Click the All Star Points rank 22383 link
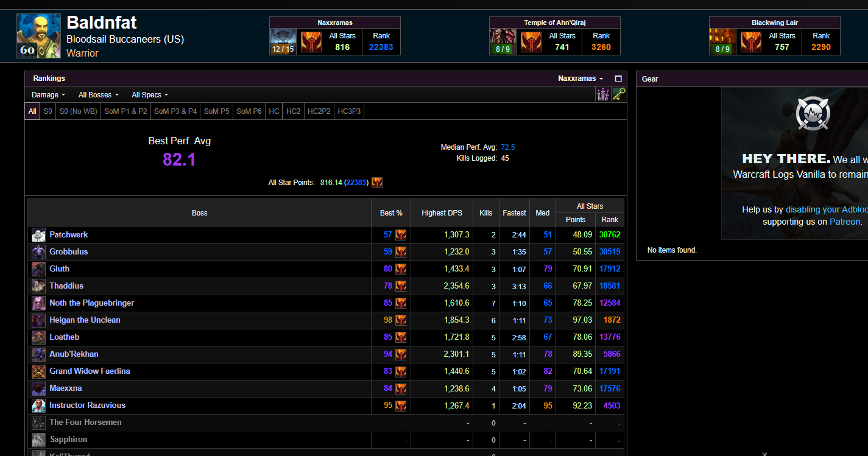The height and width of the screenshot is (456, 868). [x=356, y=183]
